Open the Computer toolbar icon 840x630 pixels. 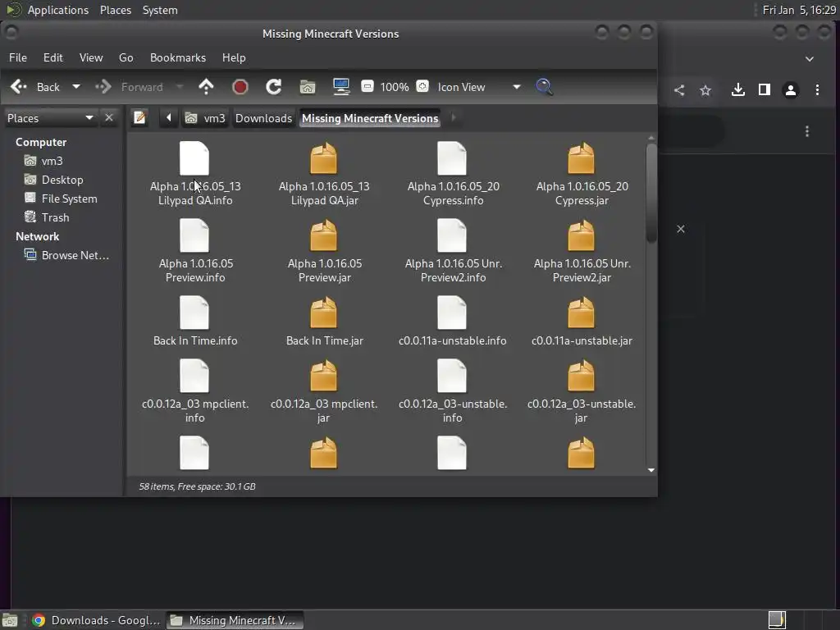coord(341,87)
